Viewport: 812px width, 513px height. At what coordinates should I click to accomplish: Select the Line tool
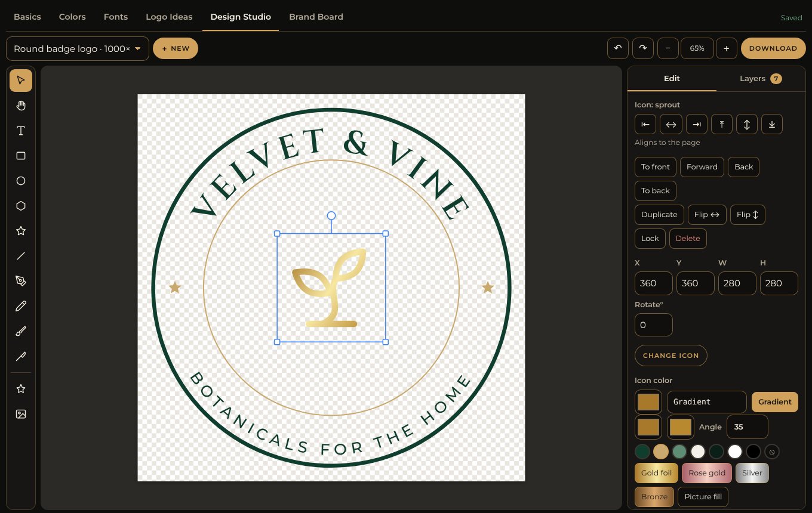click(x=21, y=256)
